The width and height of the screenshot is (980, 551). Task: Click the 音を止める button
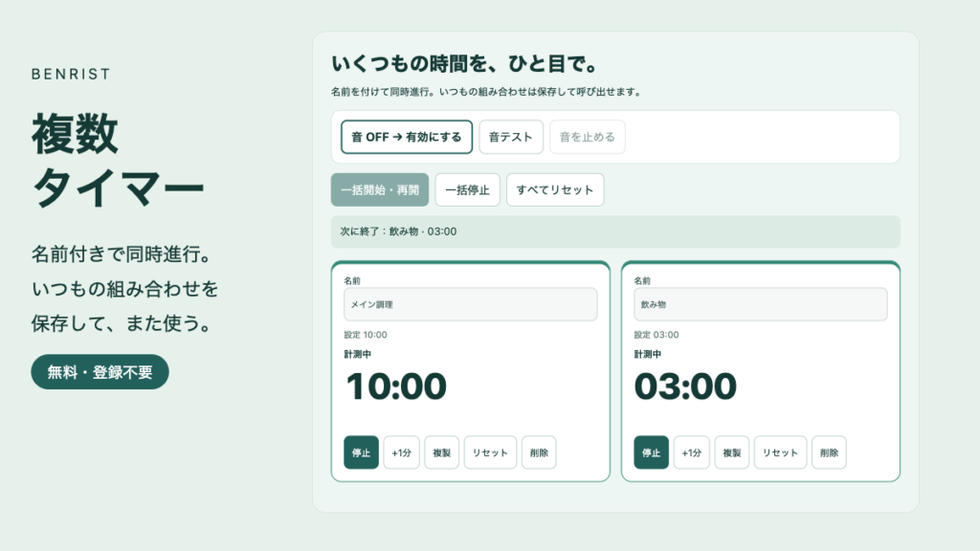(587, 137)
